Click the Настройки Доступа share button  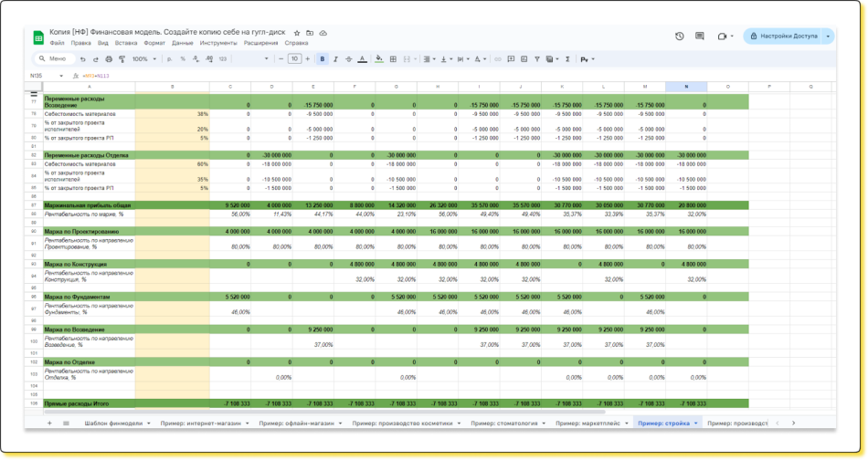[783, 37]
